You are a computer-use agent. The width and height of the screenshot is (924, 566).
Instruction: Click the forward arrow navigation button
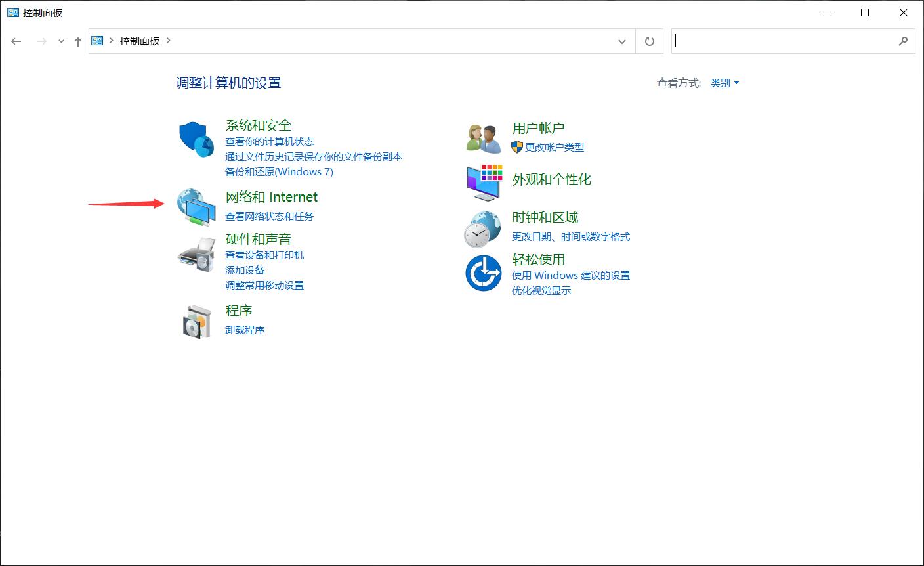[x=41, y=41]
